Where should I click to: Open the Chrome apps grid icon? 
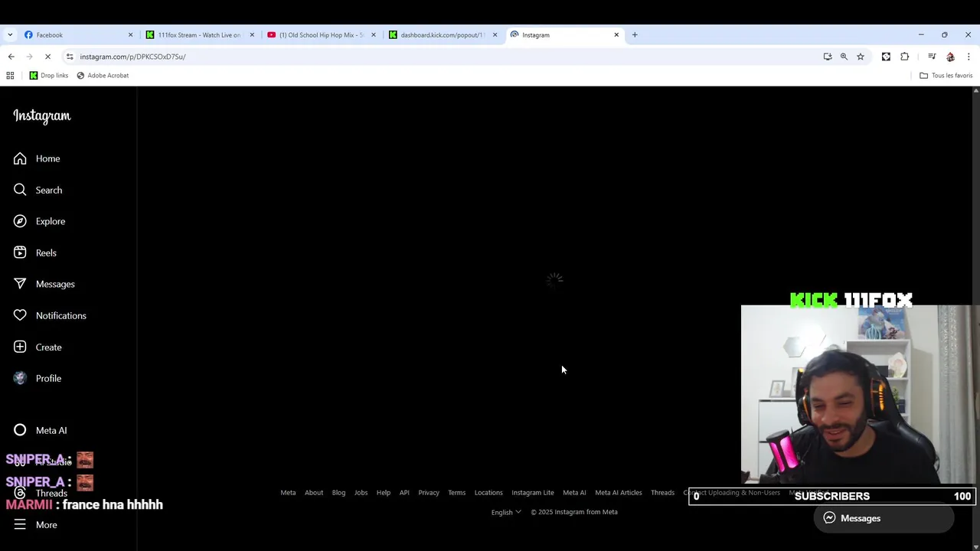pos(10,75)
